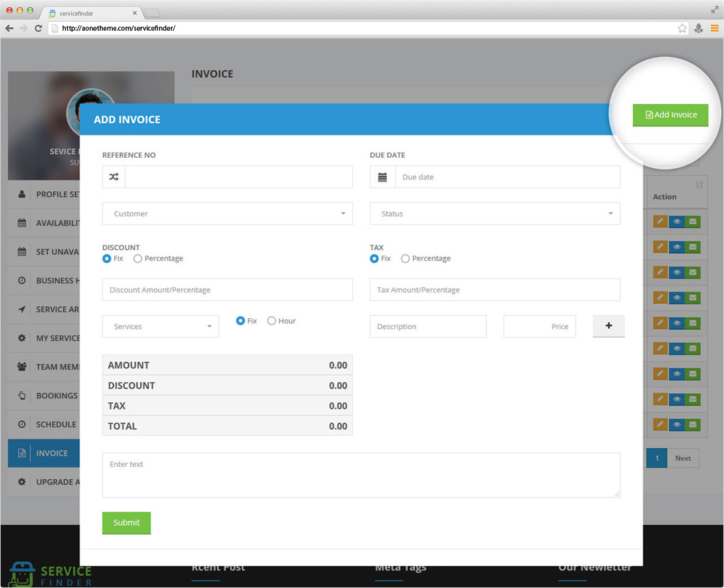This screenshot has width=724, height=588.
Task: Select Percentage radio under Tax
Action: 405,259
